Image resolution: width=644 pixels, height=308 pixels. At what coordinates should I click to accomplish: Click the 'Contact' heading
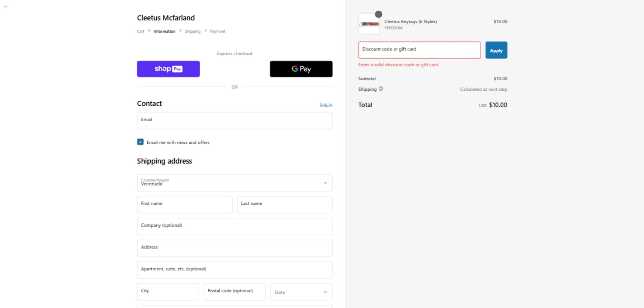click(149, 104)
